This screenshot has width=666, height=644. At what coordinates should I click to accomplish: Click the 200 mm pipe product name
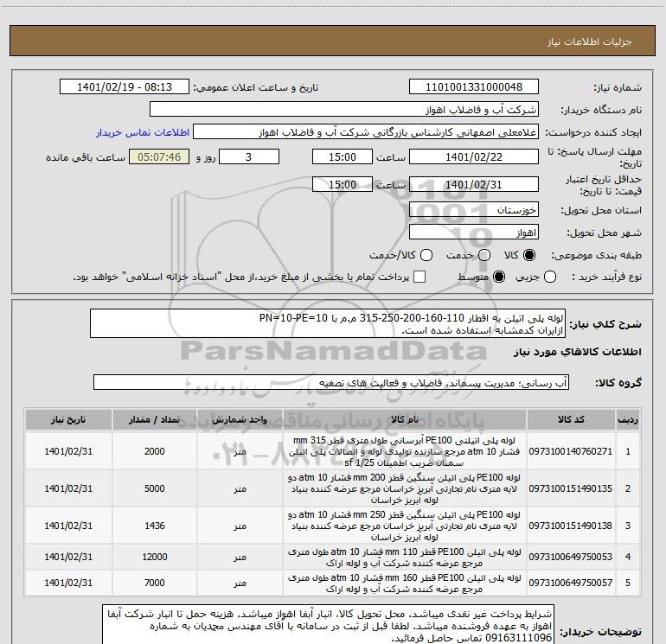click(x=405, y=488)
